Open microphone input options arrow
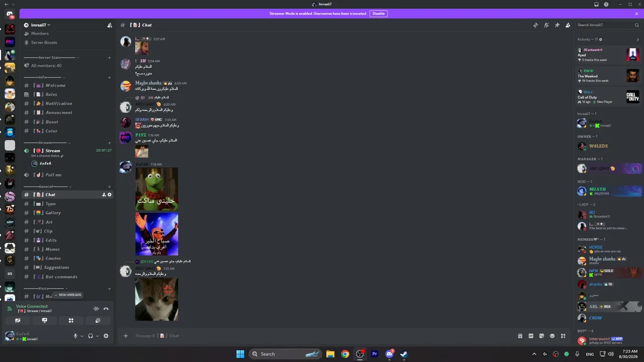Screen dimensions: 644x362 [82, 336]
